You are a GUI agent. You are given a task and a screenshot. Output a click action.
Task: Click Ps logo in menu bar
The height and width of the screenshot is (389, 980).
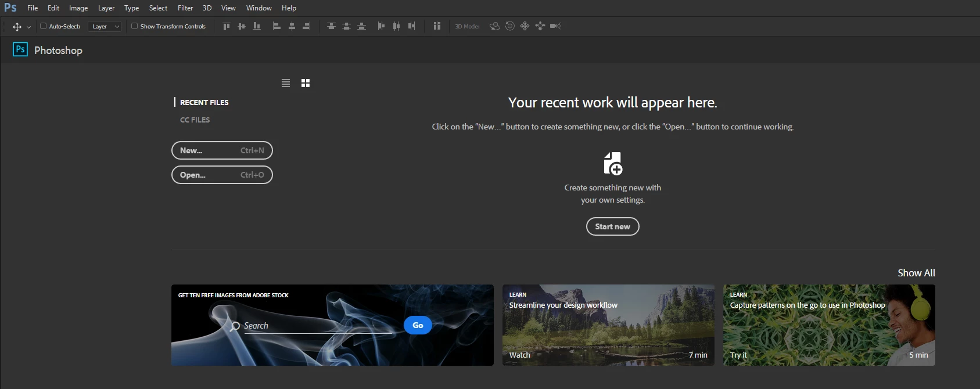[10, 8]
